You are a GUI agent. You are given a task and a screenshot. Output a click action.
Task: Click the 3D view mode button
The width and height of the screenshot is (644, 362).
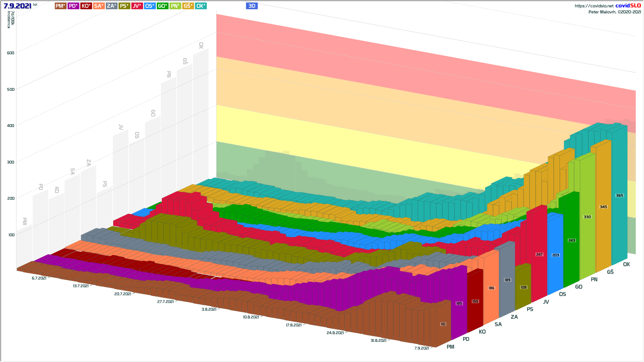point(252,6)
